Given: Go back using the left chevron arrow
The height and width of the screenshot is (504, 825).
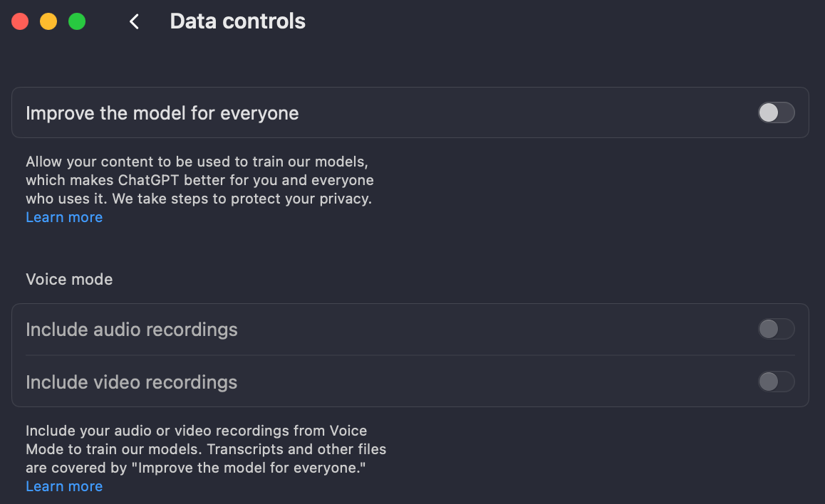Looking at the screenshot, I should (x=134, y=22).
